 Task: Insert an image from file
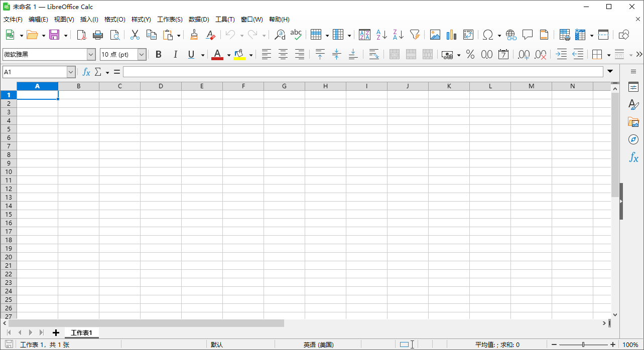coord(435,35)
